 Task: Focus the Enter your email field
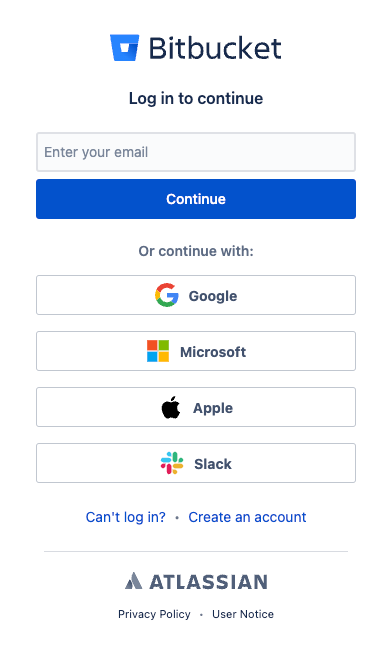[196, 152]
